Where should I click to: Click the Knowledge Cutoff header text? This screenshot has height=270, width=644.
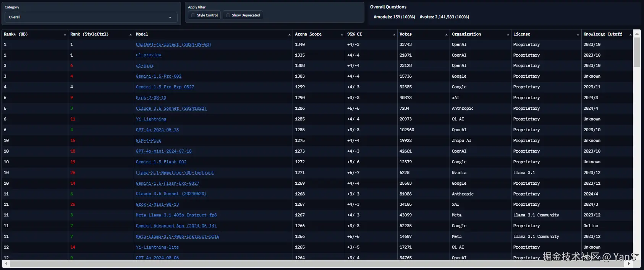pyautogui.click(x=603, y=34)
